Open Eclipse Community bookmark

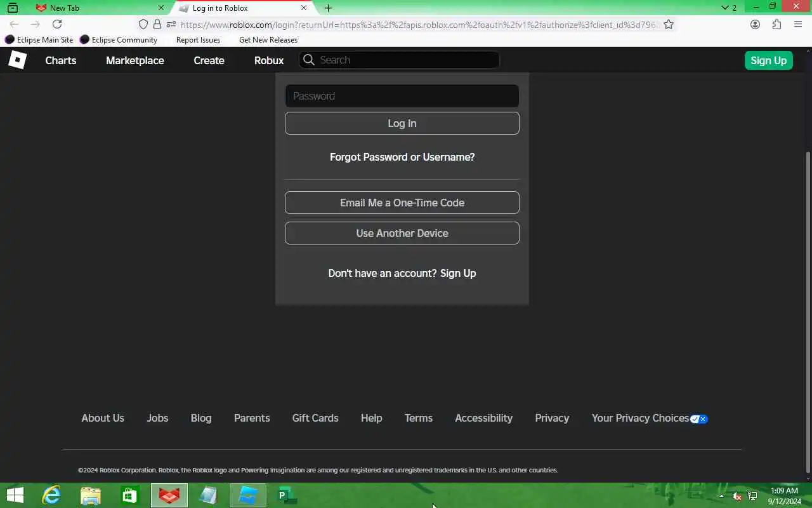tap(119, 39)
